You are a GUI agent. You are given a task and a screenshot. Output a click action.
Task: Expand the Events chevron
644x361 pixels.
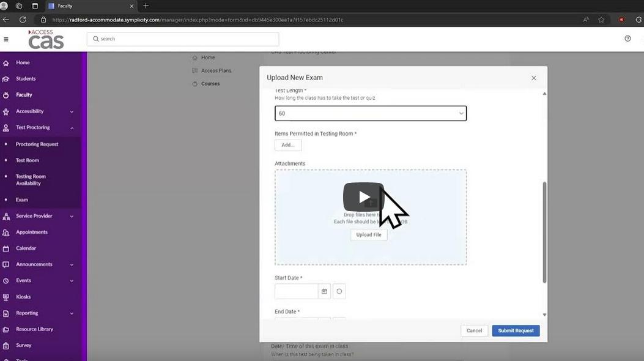pyautogui.click(x=72, y=281)
